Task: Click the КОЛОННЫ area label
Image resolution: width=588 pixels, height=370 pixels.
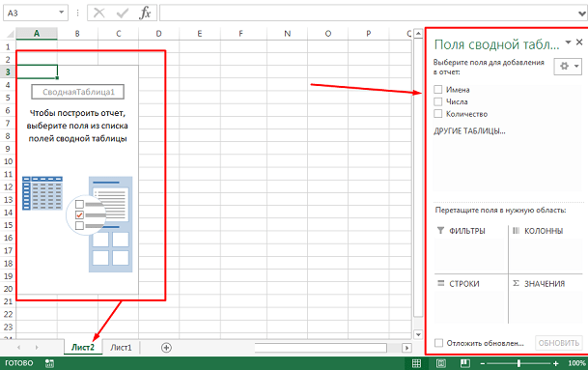Action: click(544, 231)
